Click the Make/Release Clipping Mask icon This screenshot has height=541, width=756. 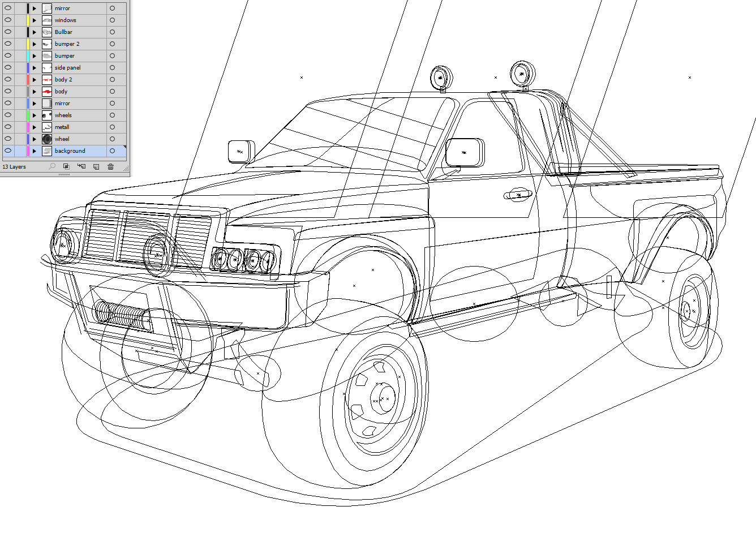click(x=66, y=166)
